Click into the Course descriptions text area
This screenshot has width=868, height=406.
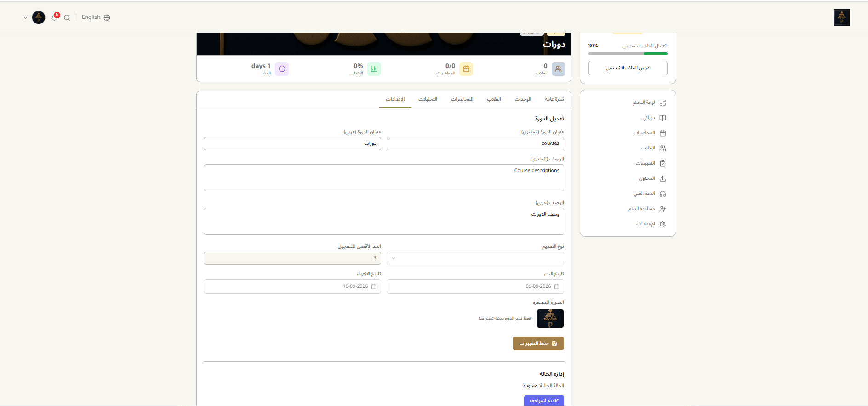point(384,178)
